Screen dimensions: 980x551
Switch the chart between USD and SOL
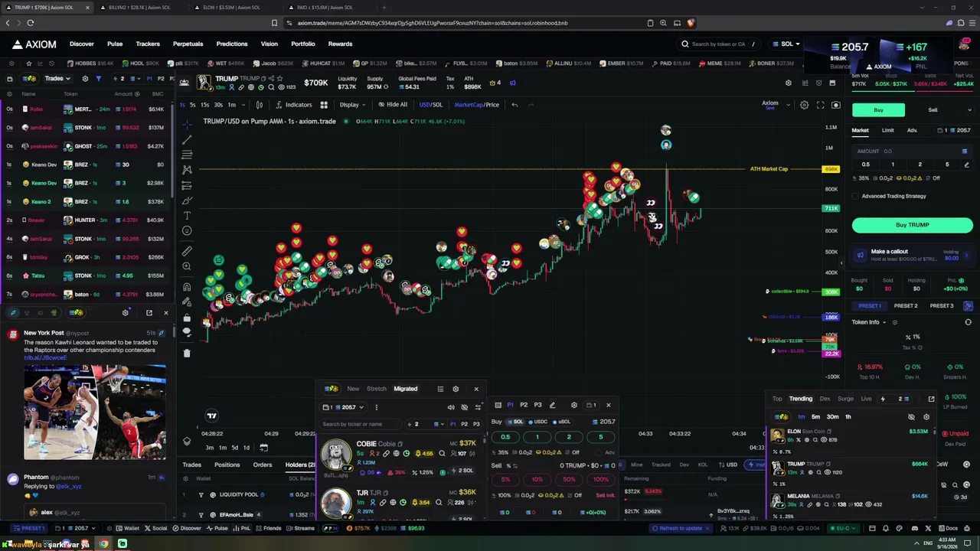pos(430,105)
